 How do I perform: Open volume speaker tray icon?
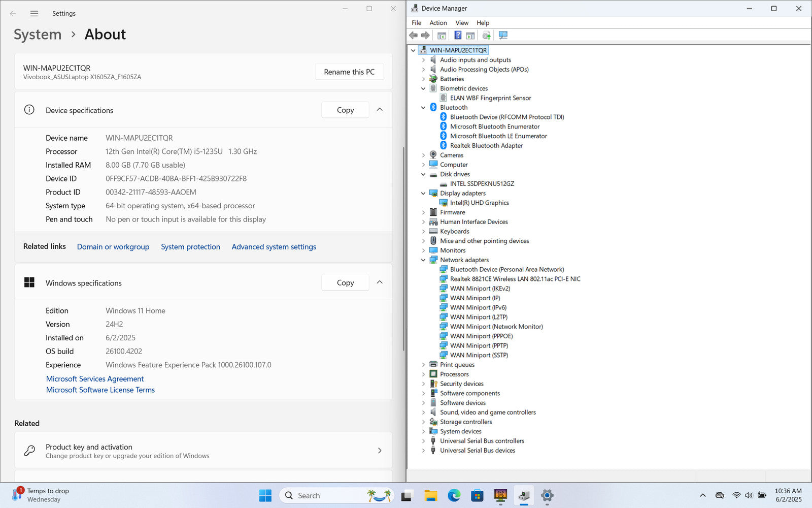(749, 495)
